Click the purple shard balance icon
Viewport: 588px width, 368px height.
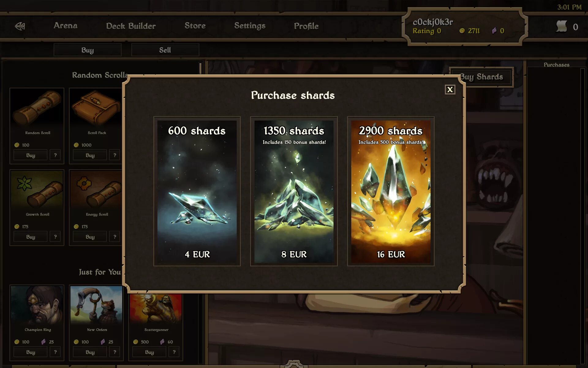pos(494,31)
